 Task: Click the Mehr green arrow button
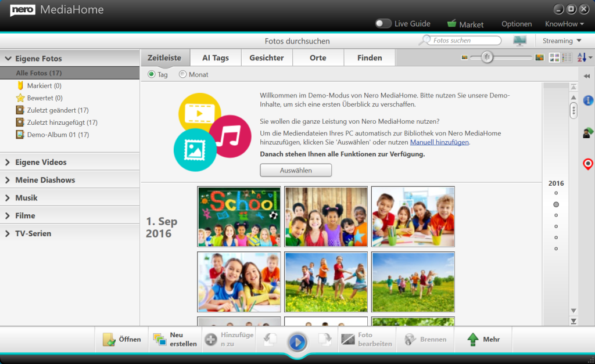coord(483,340)
